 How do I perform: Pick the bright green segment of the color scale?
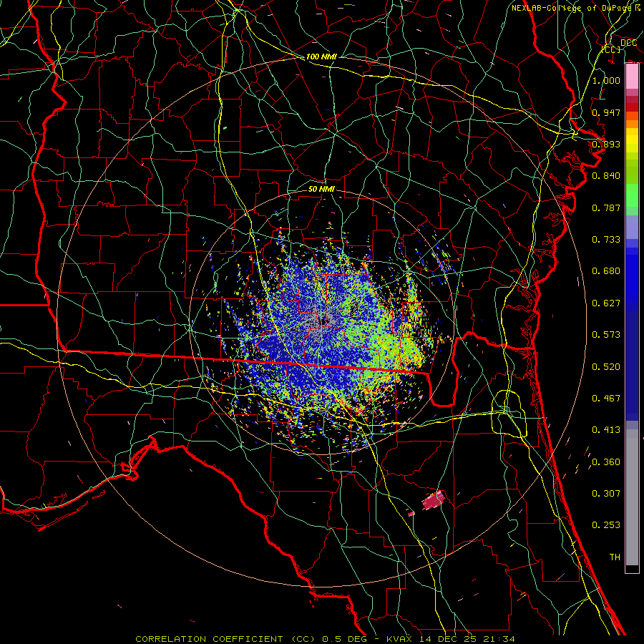pyautogui.click(x=632, y=195)
